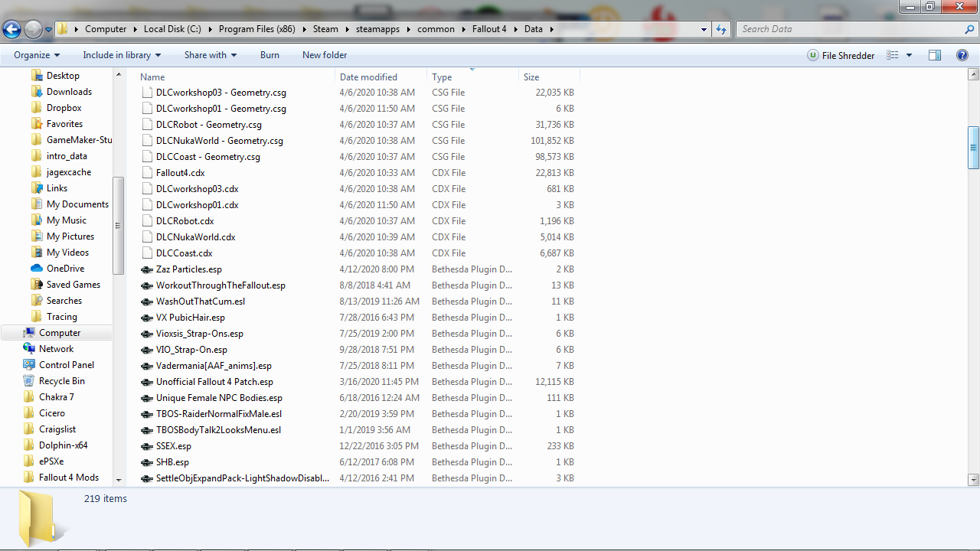Click icon of SSEX.esp plugin file
980x551 pixels.
pyautogui.click(x=147, y=446)
